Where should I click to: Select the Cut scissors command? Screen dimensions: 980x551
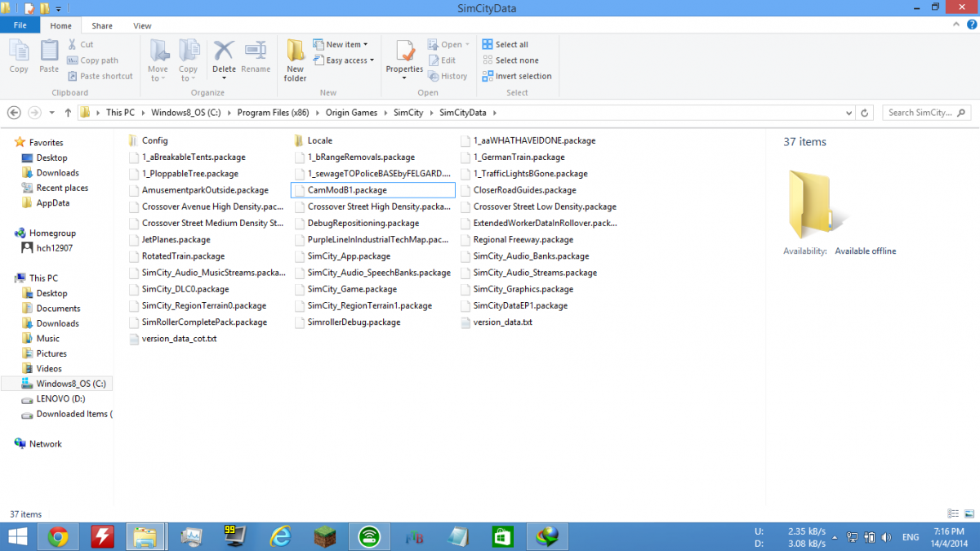coord(81,45)
